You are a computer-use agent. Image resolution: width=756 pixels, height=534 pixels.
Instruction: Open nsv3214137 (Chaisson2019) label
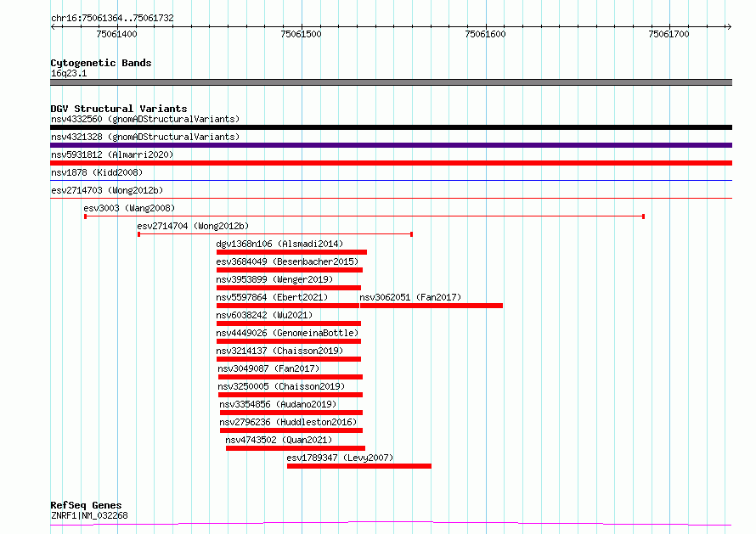tap(279, 351)
